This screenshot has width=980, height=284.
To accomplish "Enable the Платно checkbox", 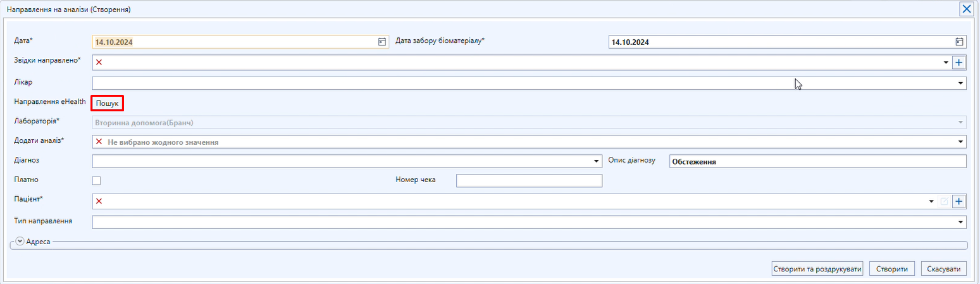I will (x=97, y=180).
